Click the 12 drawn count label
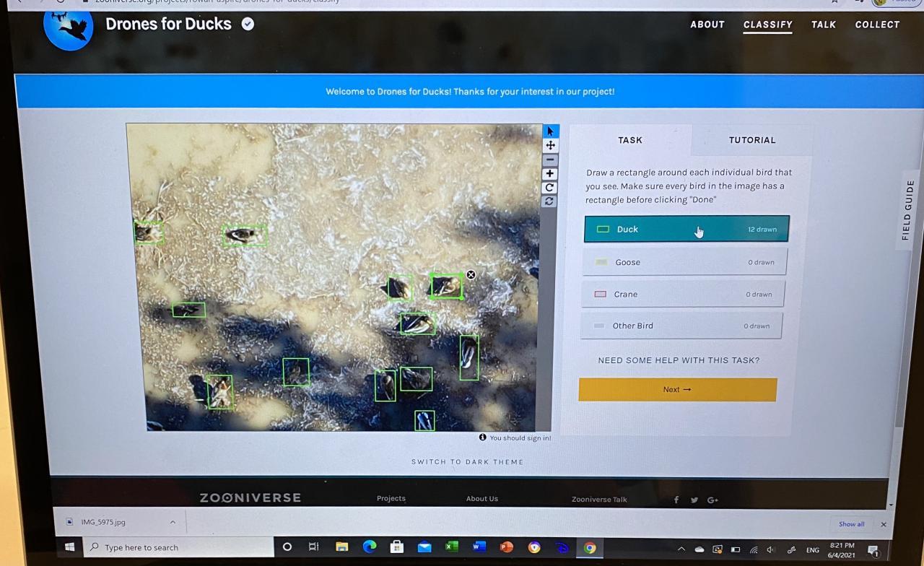Viewport: 924px width, 566px height. pyautogui.click(x=762, y=230)
